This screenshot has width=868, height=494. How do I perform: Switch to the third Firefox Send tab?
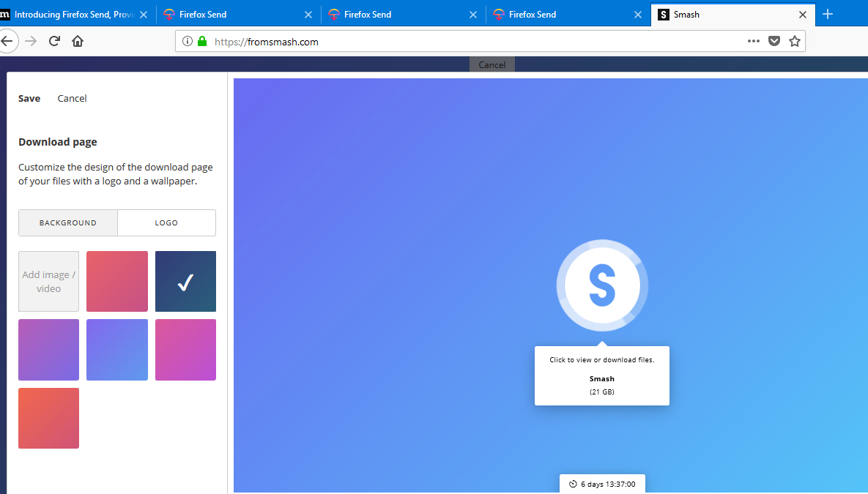[568, 15]
